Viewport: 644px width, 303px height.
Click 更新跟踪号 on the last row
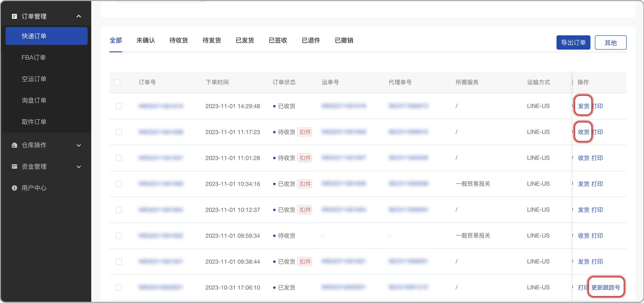pyautogui.click(x=606, y=287)
